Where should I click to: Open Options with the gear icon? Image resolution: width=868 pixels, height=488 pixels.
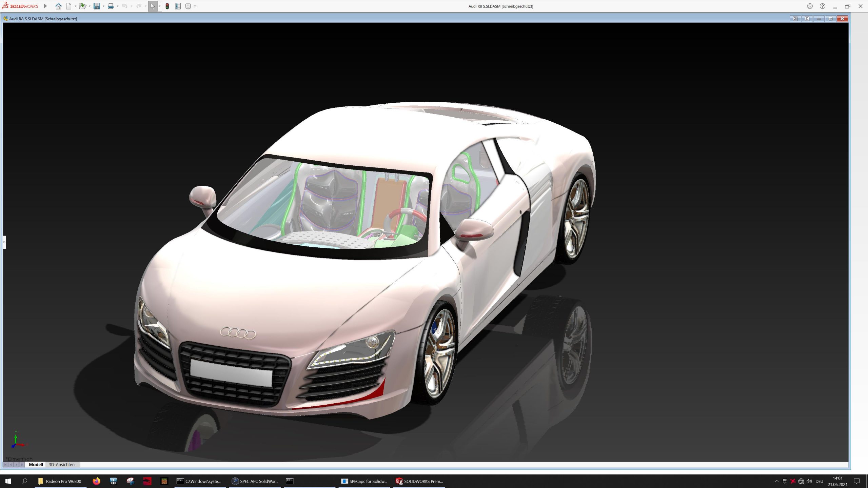pyautogui.click(x=188, y=6)
